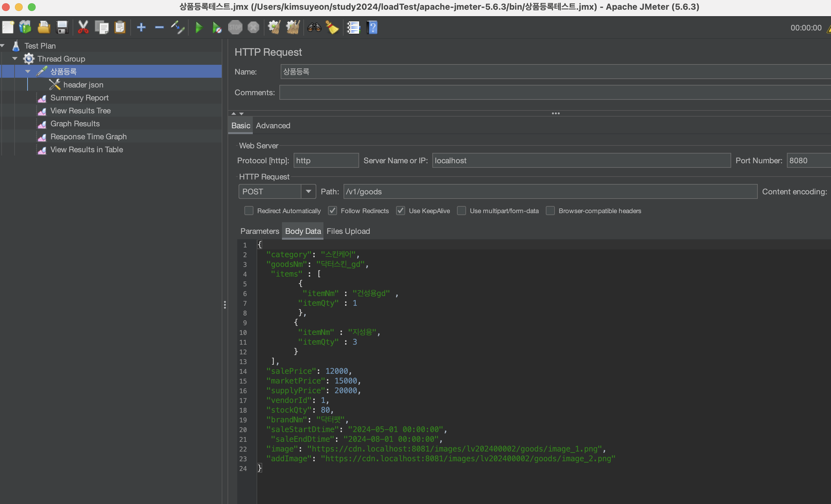Viewport: 831px width, 504px height.
Task: Click the Reset Search brush icon
Action: [332, 27]
